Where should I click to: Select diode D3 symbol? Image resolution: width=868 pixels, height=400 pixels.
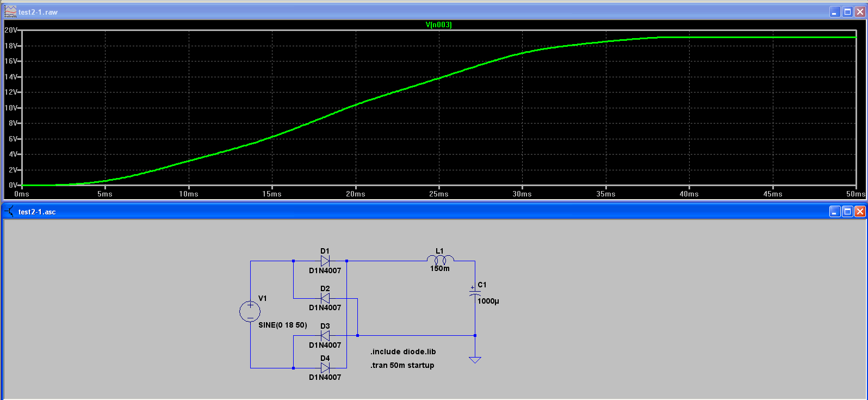coord(325,336)
